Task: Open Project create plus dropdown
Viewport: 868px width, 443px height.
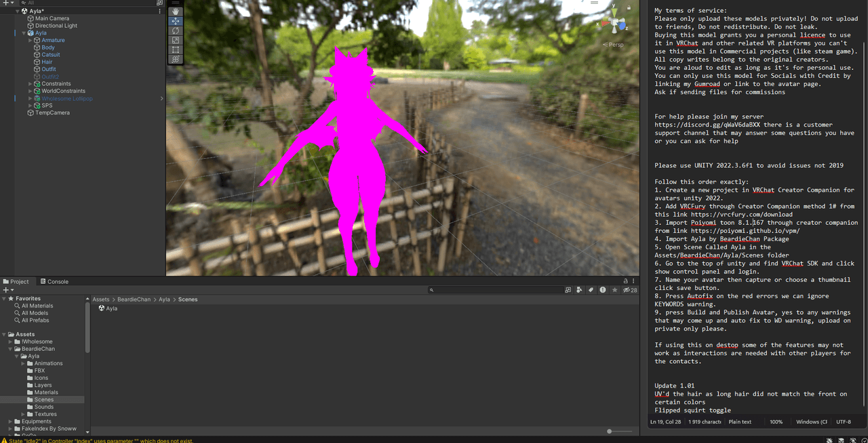Action: point(8,290)
